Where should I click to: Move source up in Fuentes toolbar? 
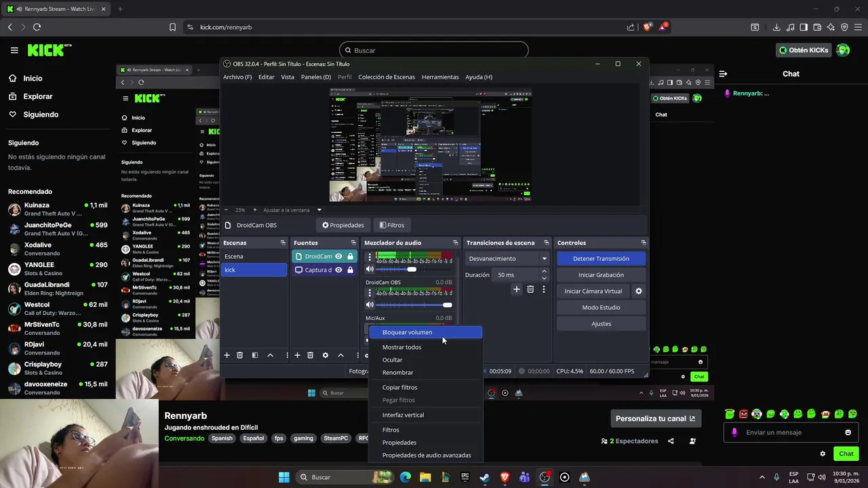click(340, 355)
